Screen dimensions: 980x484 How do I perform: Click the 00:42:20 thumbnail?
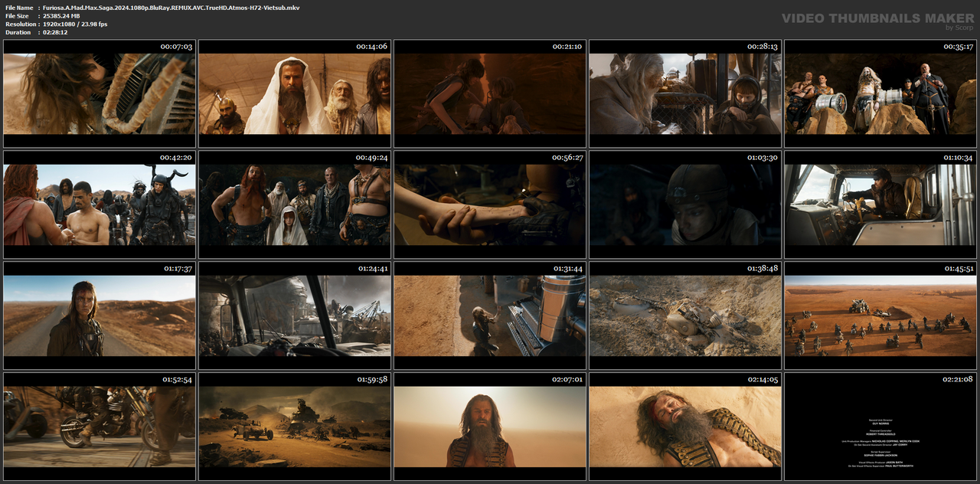click(100, 204)
